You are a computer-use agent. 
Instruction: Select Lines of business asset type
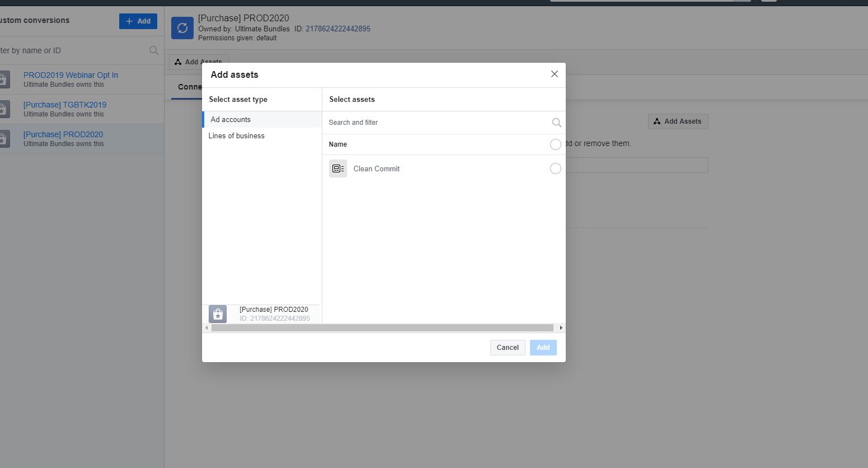click(262, 136)
